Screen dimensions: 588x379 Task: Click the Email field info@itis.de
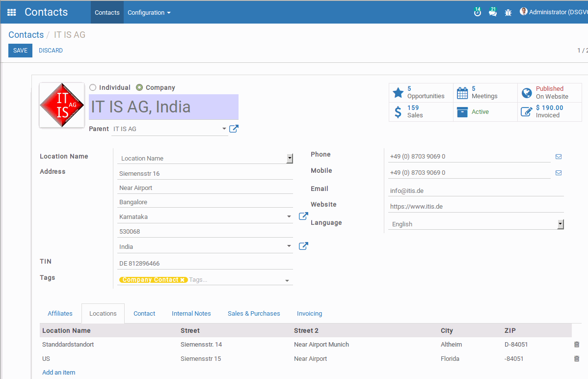point(476,190)
